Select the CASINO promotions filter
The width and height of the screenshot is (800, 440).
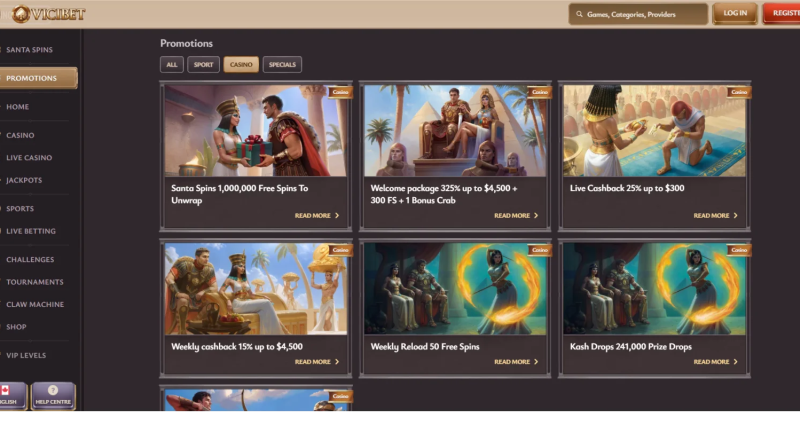pyautogui.click(x=241, y=64)
